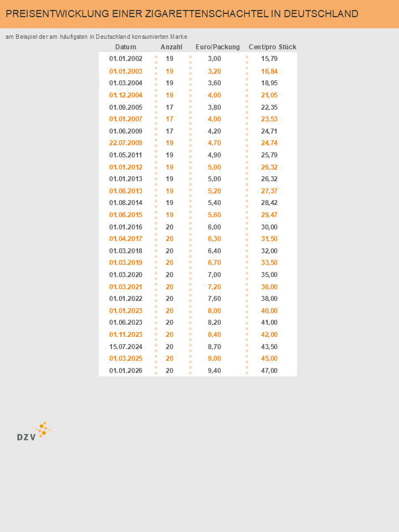Select the Cent/pro Stück column header
The image size is (399, 532).
click(272, 47)
